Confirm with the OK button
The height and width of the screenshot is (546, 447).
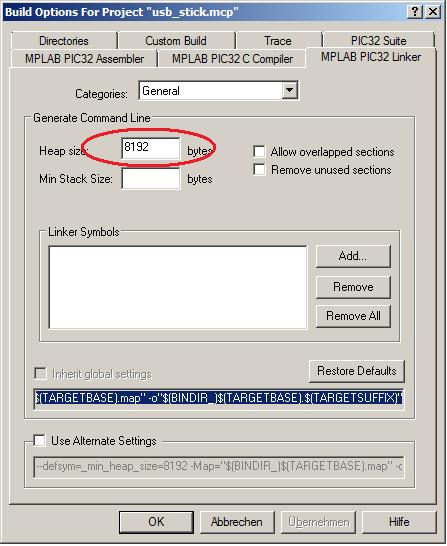156,522
